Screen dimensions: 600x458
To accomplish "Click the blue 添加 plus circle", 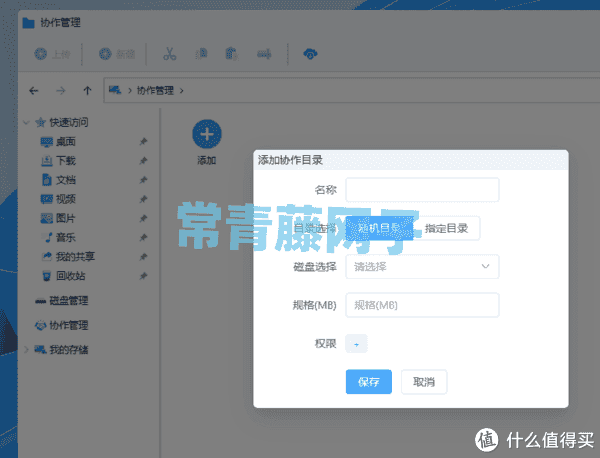I will click(x=207, y=134).
